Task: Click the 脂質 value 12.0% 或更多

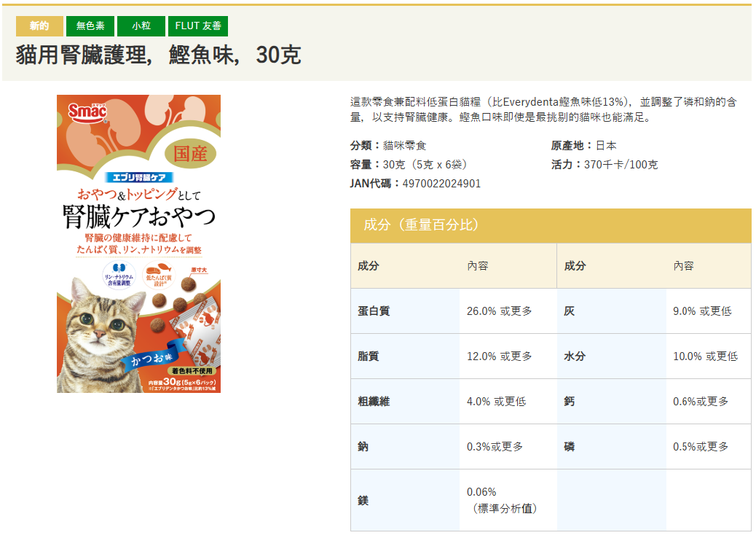Action: tap(499, 356)
